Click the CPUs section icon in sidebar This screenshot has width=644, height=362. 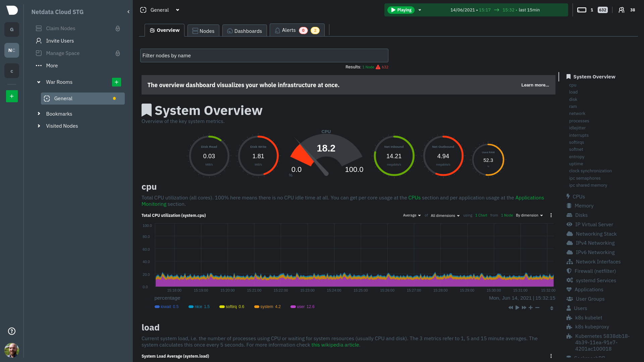pyautogui.click(x=569, y=196)
